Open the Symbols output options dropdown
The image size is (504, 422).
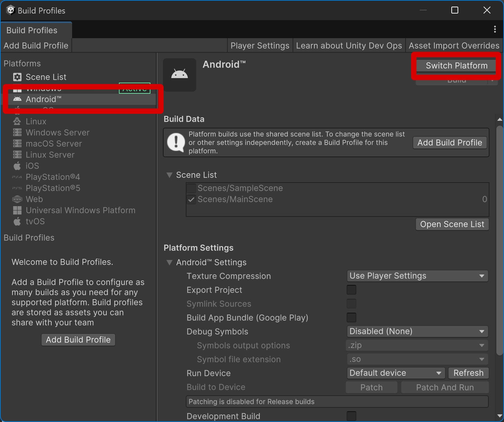pos(417,345)
